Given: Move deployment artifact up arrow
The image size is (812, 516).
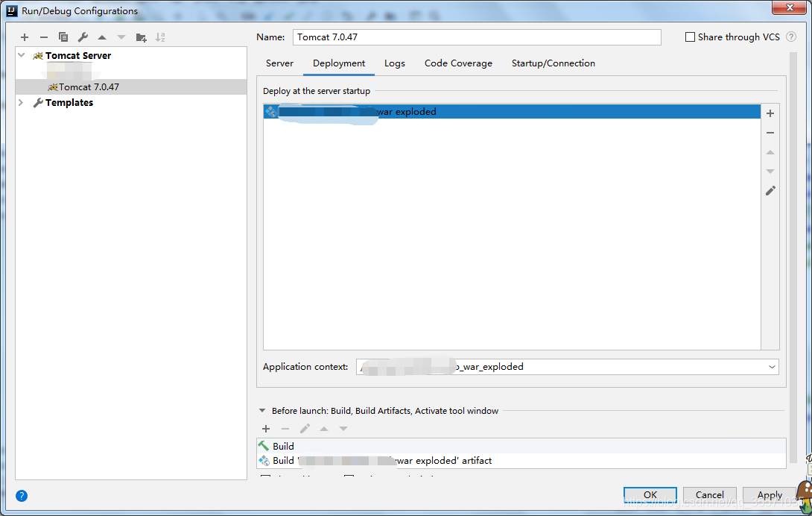Looking at the screenshot, I should 770,152.
